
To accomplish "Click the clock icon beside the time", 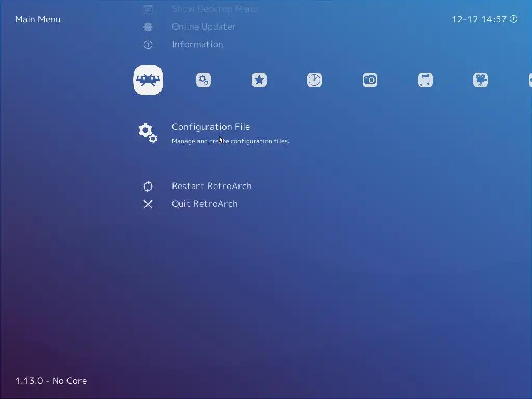I will click(x=514, y=19).
